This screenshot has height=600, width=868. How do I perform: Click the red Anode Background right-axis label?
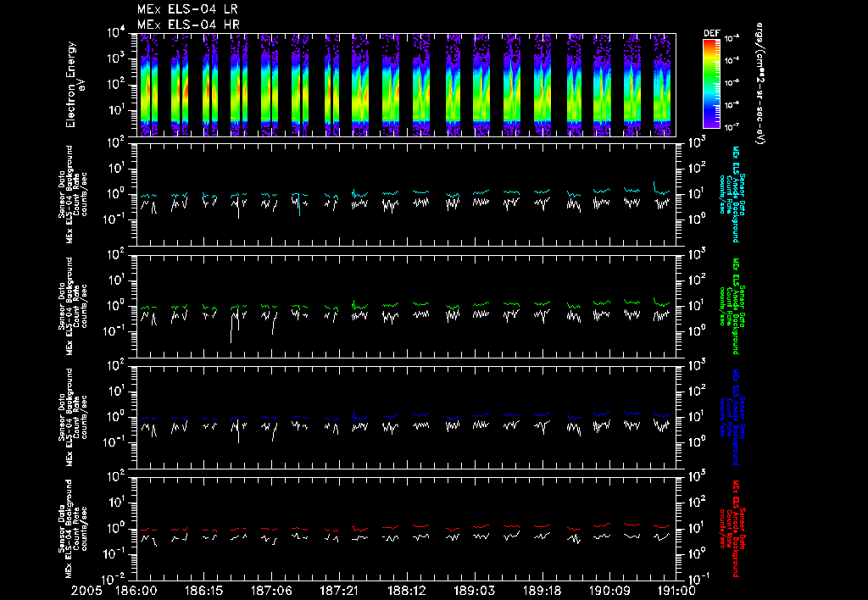coord(732,529)
